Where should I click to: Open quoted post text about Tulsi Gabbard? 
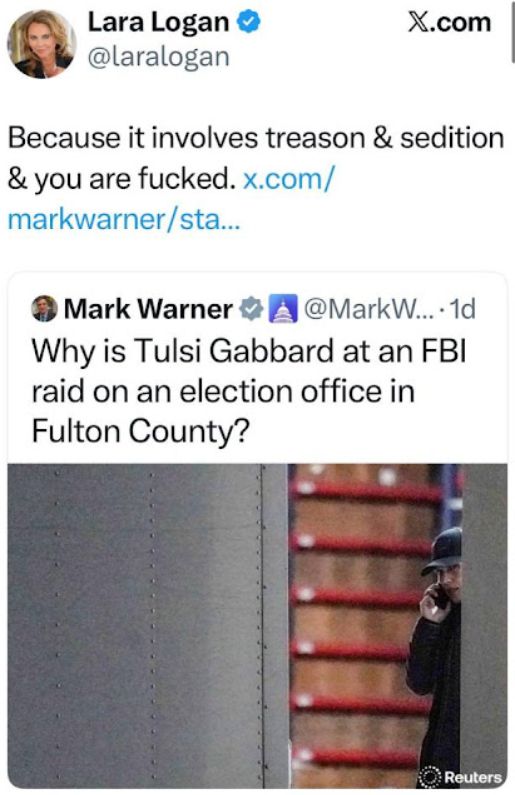pos(249,391)
